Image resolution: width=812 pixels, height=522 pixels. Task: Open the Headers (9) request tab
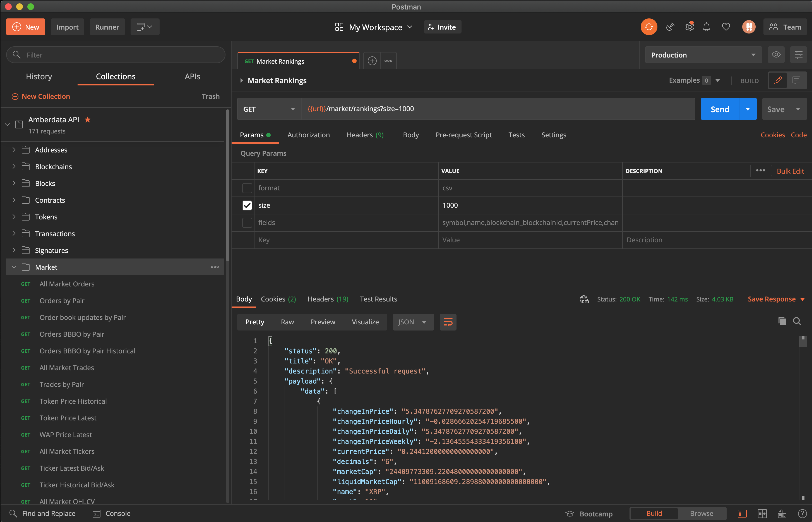pyautogui.click(x=365, y=135)
